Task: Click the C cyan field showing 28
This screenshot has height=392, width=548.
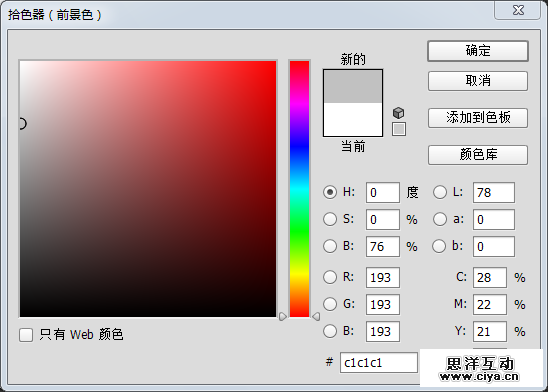Action: pyautogui.click(x=490, y=277)
